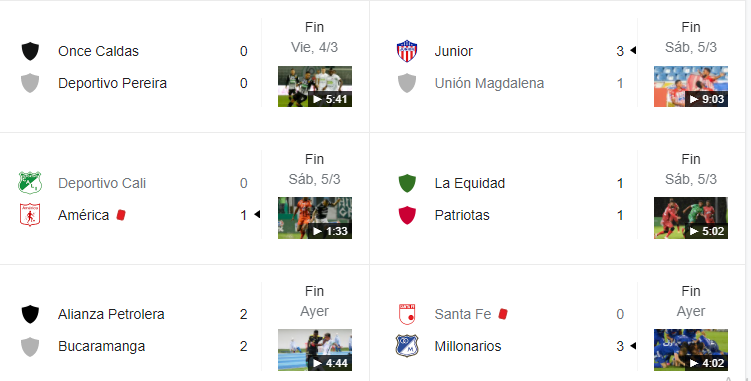Play the 1:33 Cali vs América highlight
Image resolution: width=751 pixels, height=381 pixels.
[315, 218]
